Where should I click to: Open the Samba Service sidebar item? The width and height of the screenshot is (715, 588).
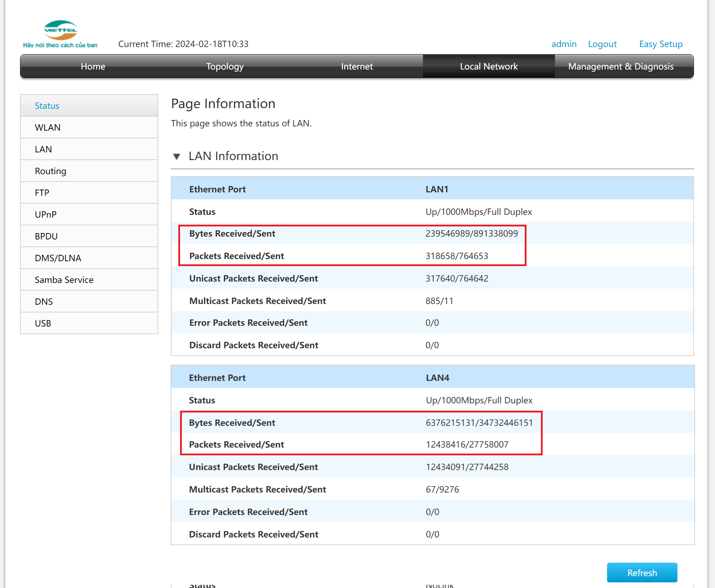pyautogui.click(x=89, y=280)
